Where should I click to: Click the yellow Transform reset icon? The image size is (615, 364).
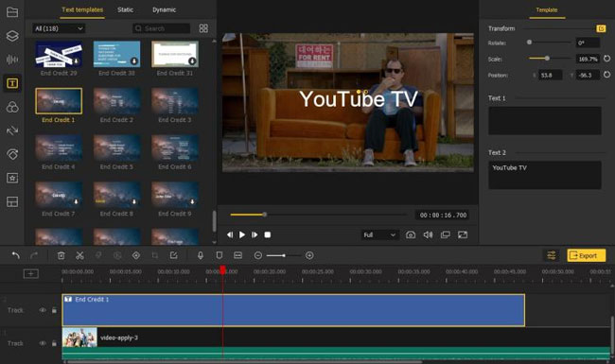click(x=601, y=28)
